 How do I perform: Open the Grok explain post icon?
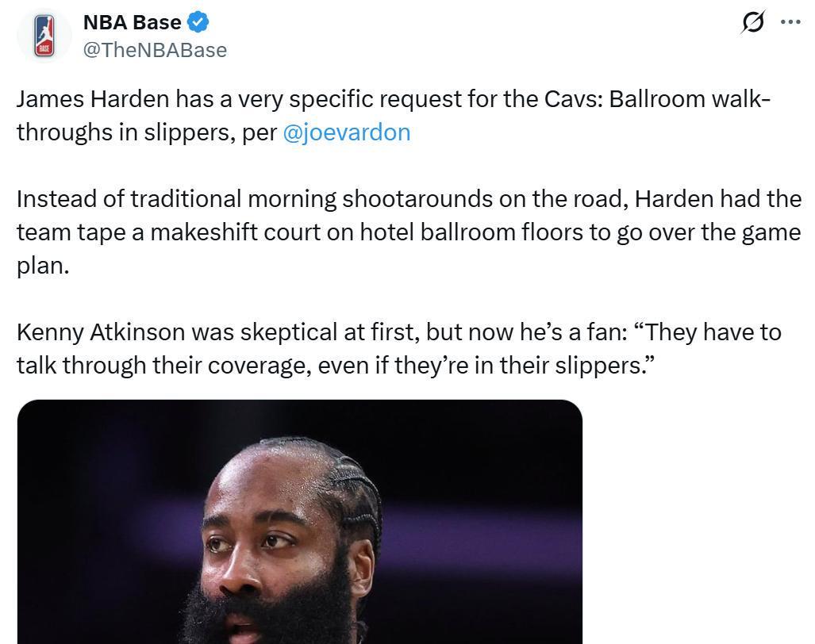(x=752, y=22)
